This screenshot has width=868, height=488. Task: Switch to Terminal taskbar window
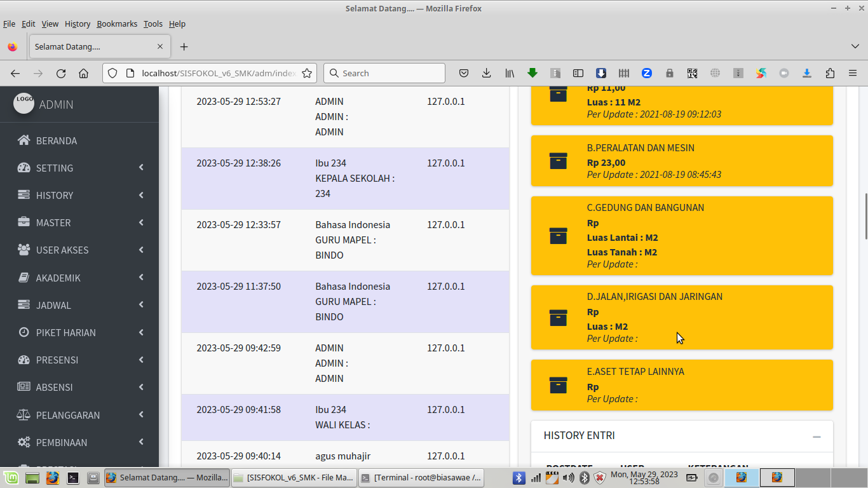pyautogui.click(x=421, y=477)
